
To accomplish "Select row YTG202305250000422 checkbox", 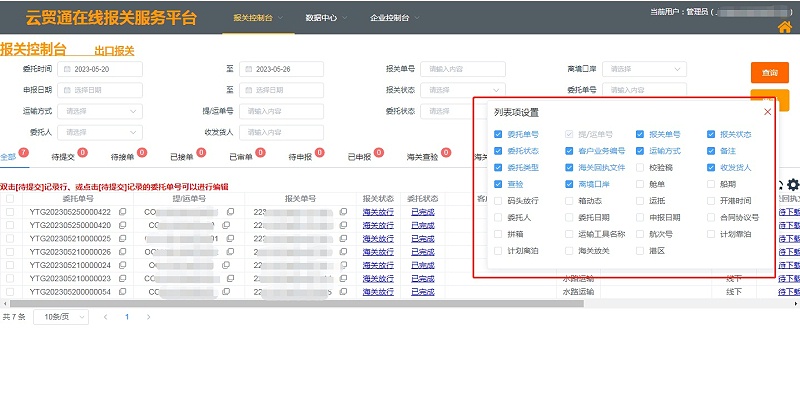I will pyautogui.click(x=10, y=212).
